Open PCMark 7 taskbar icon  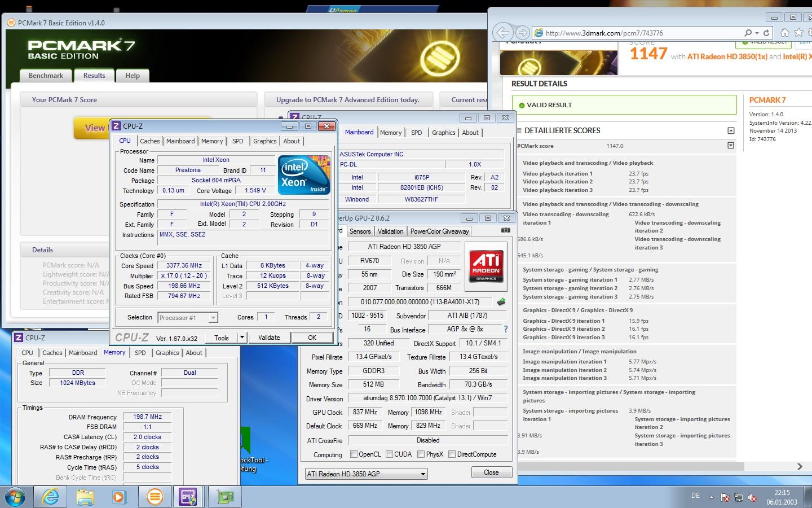pyautogui.click(x=154, y=497)
